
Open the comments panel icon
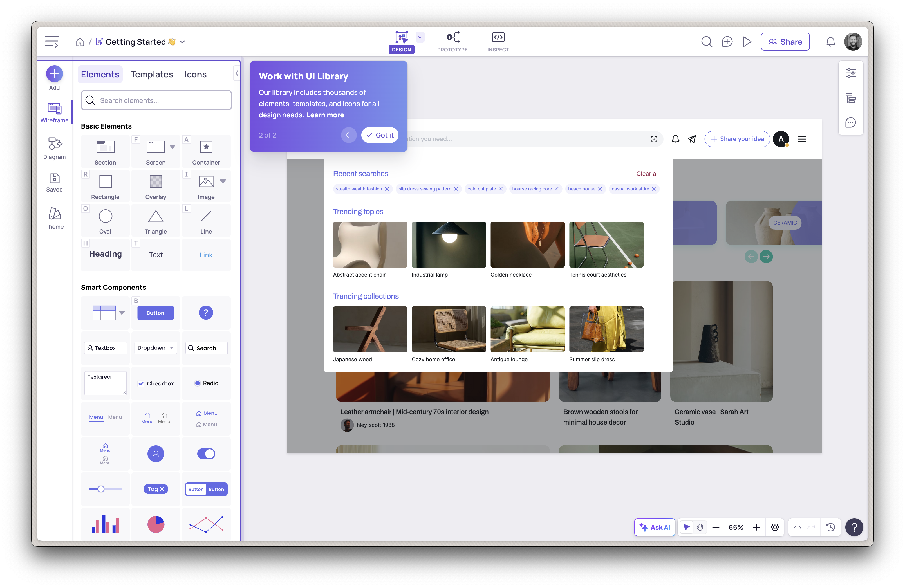[x=851, y=123]
